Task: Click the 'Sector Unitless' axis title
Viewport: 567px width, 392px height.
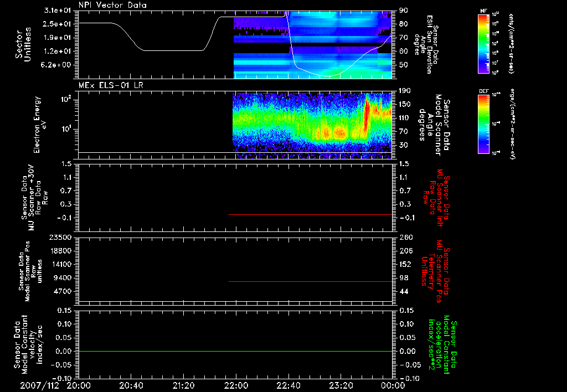Action: tap(23, 44)
